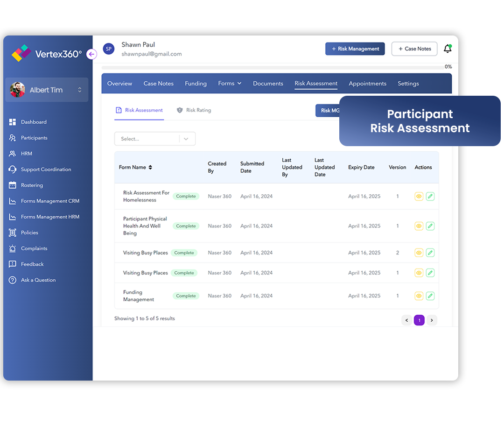Viewport: 504px width, 424px height.
Task: Click the Risk Management button
Action: (355, 49)
